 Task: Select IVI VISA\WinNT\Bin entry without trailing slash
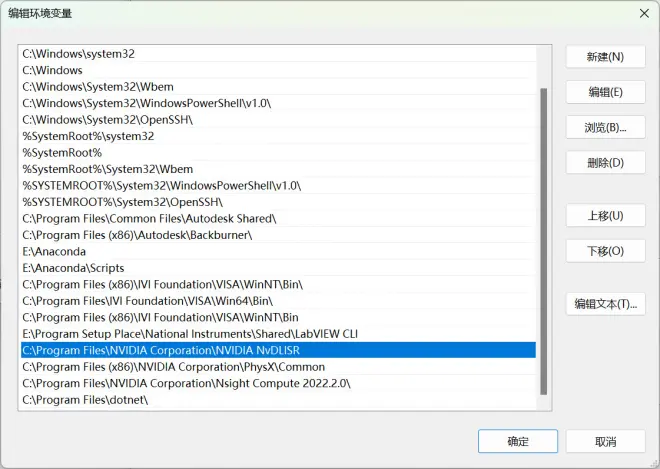click(278, 317)
